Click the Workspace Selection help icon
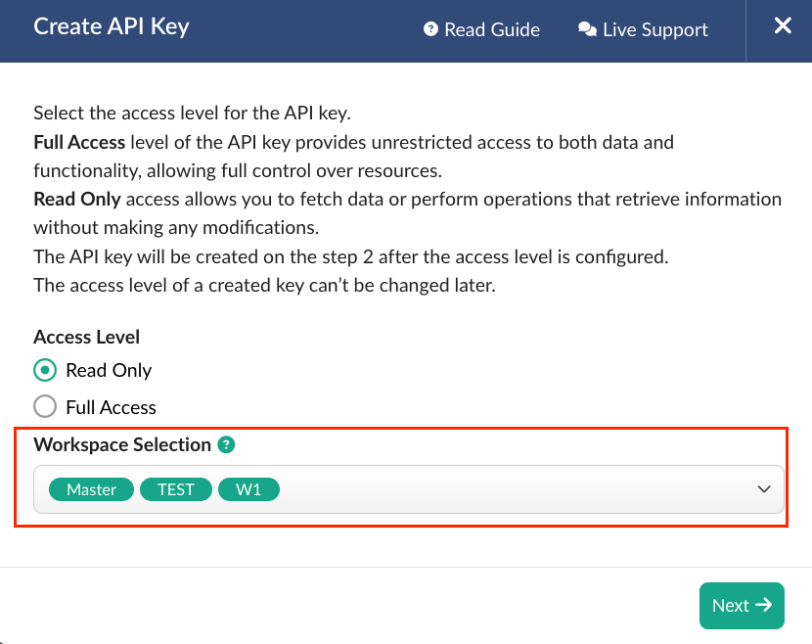 pyautogui.click(x=226, y=444)
